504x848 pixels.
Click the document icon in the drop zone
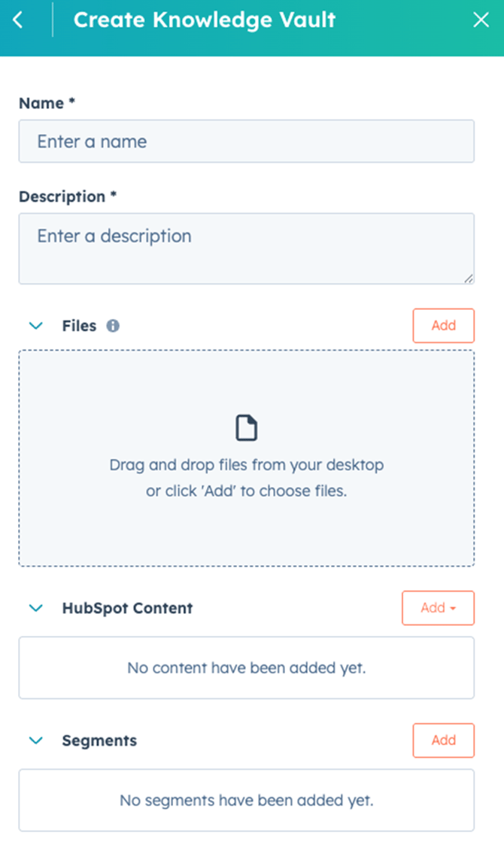click(x=247, y=428)
